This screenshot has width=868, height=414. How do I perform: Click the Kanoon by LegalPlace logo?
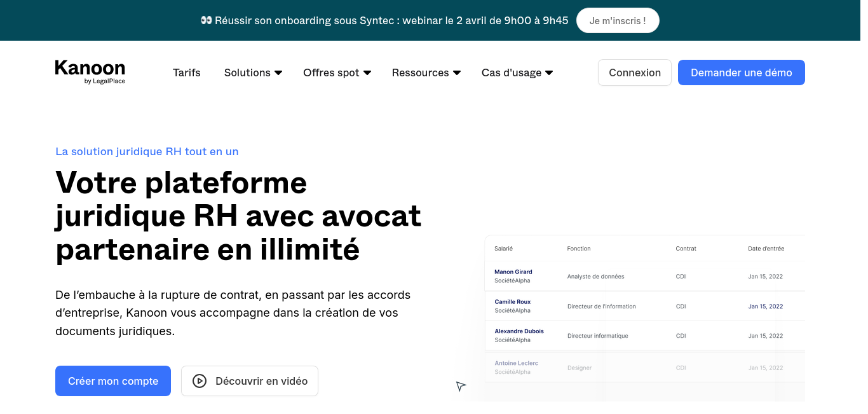click(90, 72)
